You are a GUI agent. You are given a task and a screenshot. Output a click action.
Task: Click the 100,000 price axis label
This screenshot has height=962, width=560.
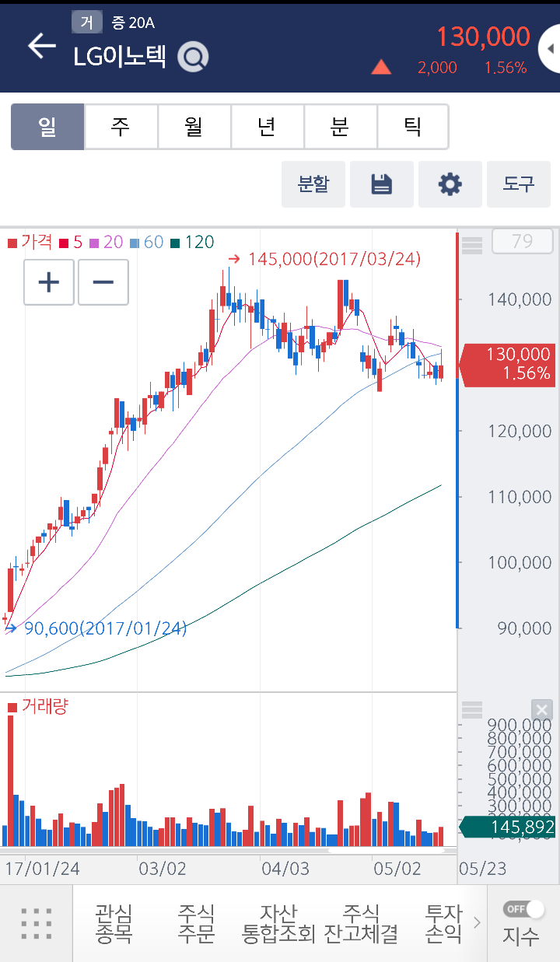[519, 562]
